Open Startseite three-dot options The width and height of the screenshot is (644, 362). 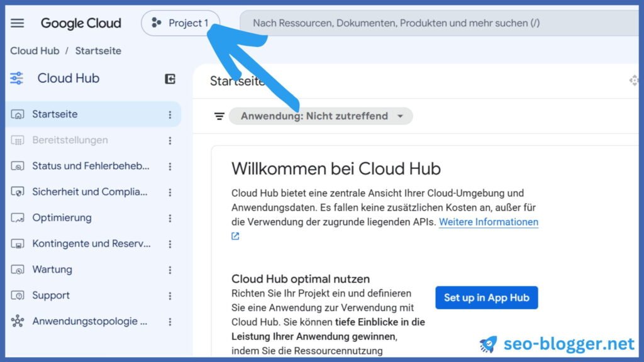tap(170, 114)
